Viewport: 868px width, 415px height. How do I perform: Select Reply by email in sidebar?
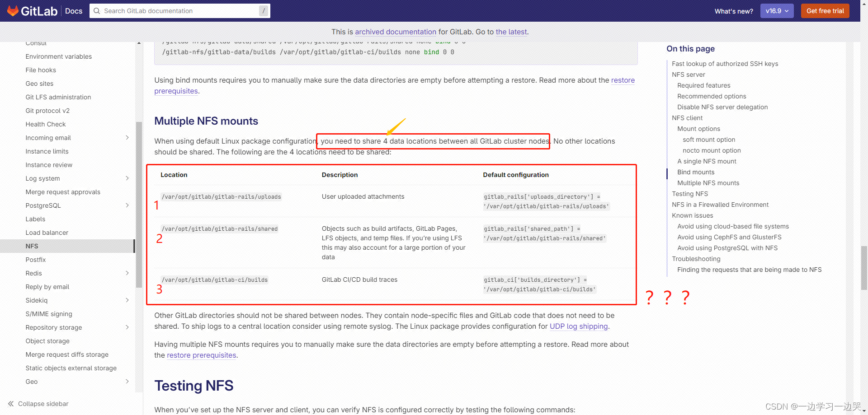tap(47, 287)
